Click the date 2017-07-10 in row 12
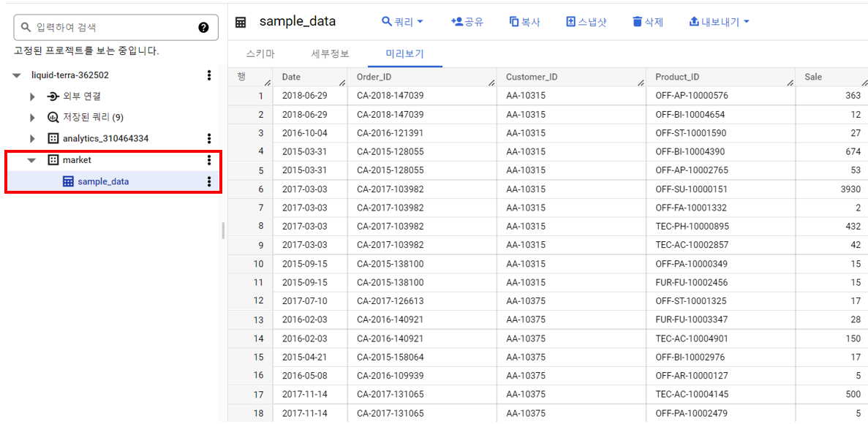Screen dimensions: 868x424 [x=305, y=301]
